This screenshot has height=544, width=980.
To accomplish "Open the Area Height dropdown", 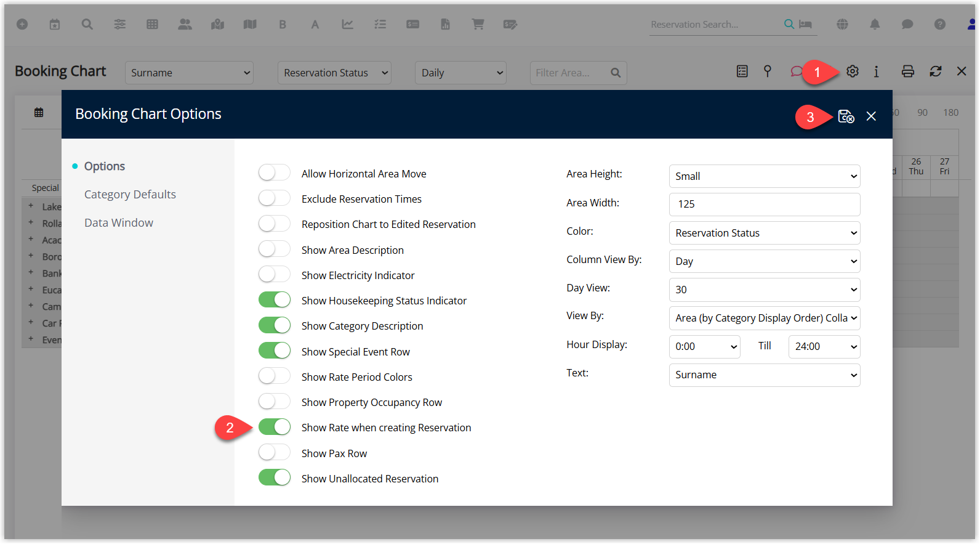I will pos(765,176).
